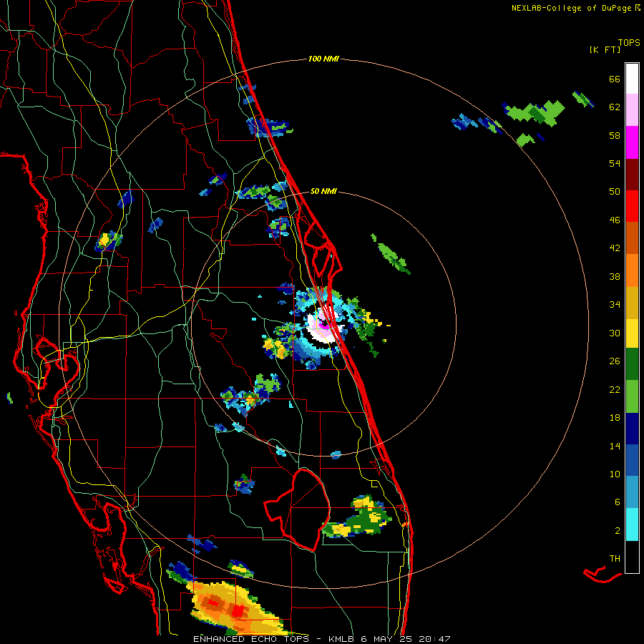Select the legend value 26
The image size is (644, 644).
pos(615,361)
